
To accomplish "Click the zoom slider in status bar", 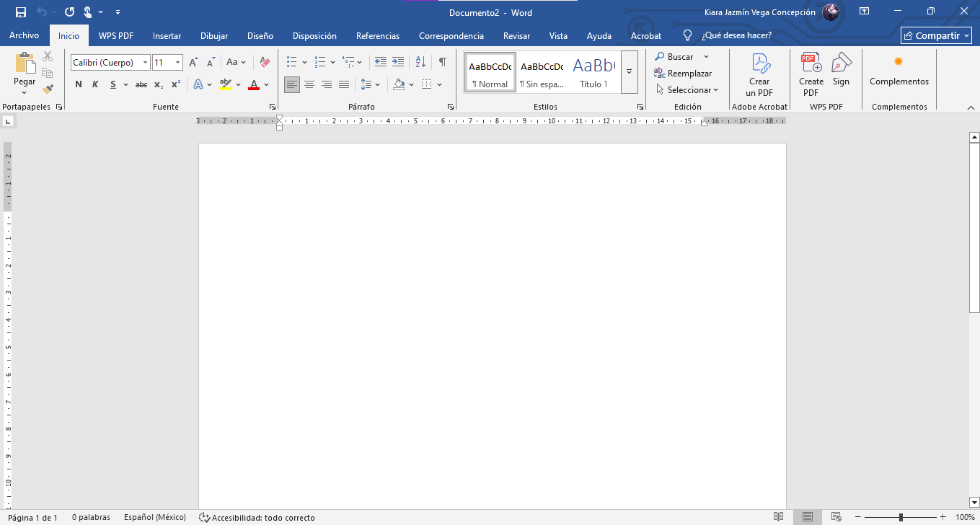I will point(901,517).
